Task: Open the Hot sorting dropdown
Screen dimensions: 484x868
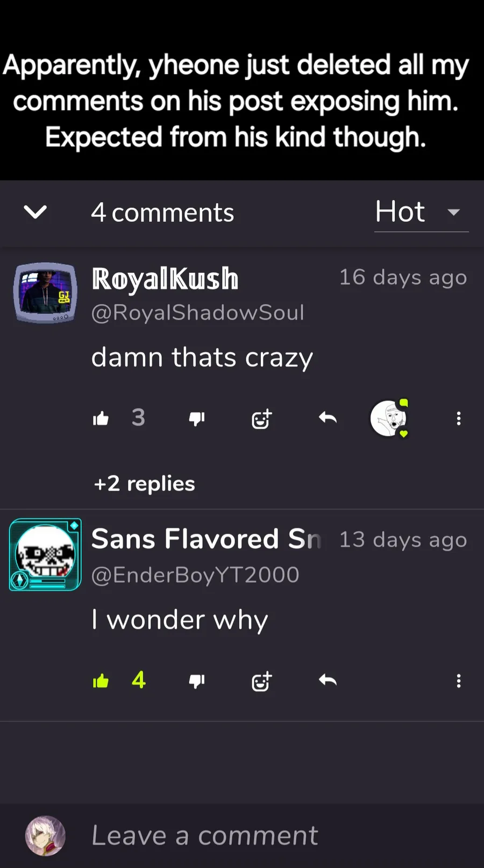Action: pos(421,213)
